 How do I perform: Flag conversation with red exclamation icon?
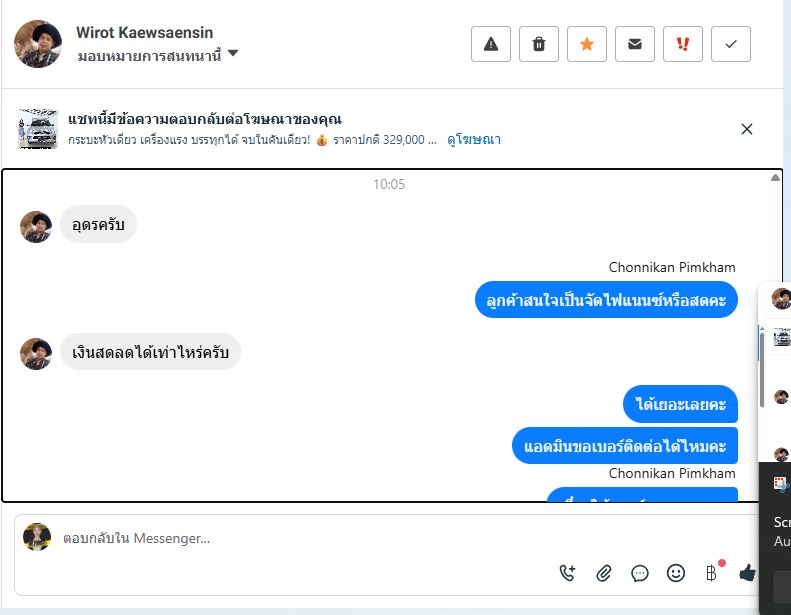click(x=683, y=44)
